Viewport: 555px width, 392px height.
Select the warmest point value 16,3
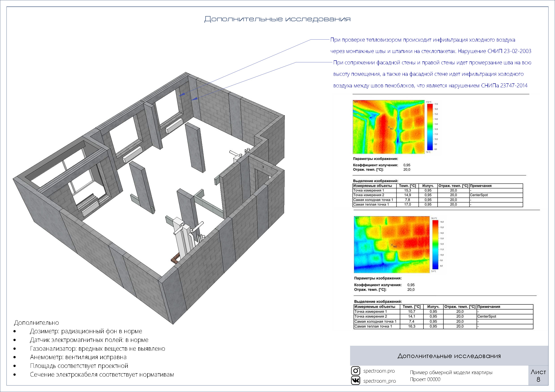(412, 326)
